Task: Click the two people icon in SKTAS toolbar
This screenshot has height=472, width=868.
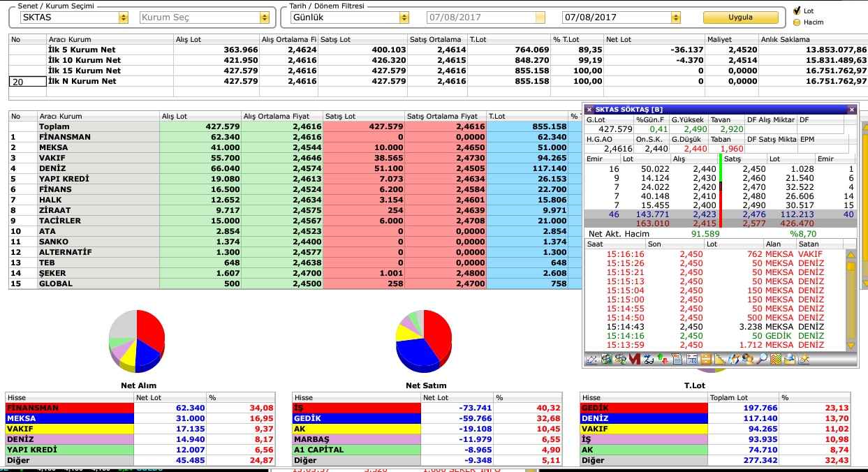Action: tap(748, 360)
